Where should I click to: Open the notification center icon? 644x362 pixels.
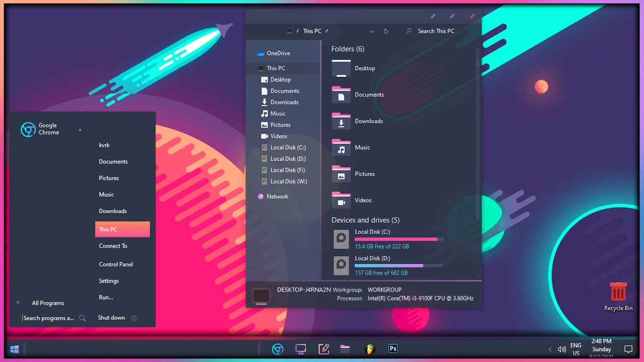point(628,349)
